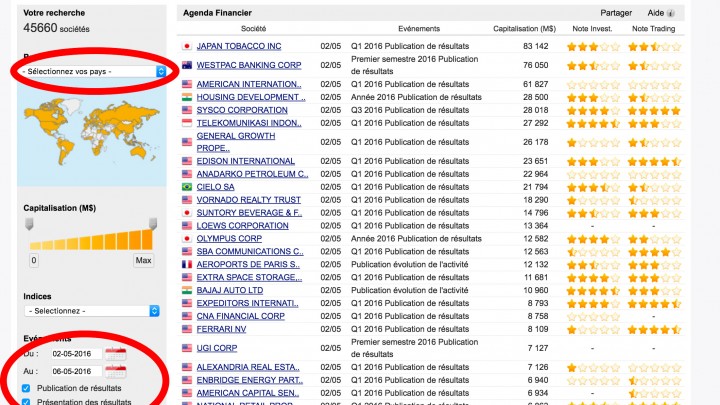Click Australia flag beside WESTPAC BANKING
The width and height of the screenshot is (720, 405).
coord(187,65)
